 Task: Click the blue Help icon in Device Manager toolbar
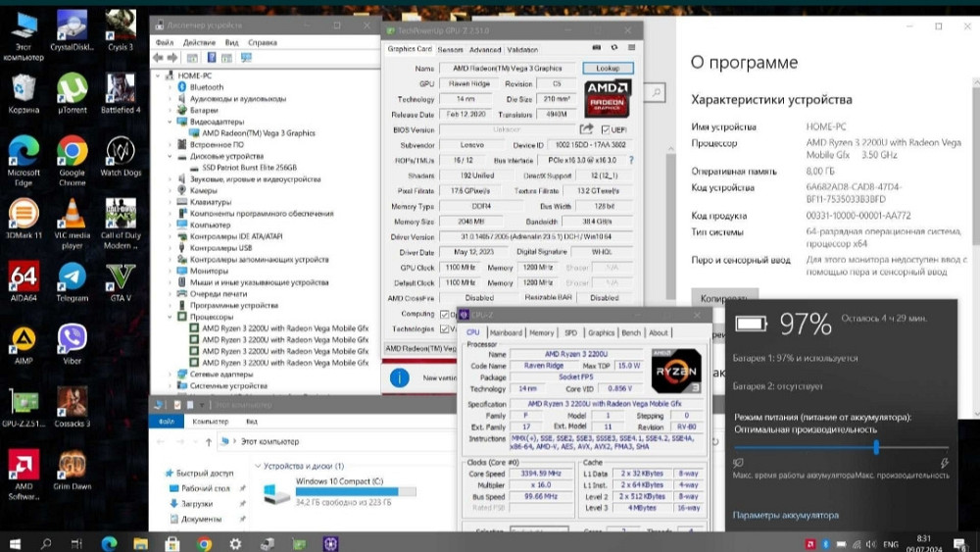pyautogui.click(x=212, y=58)
